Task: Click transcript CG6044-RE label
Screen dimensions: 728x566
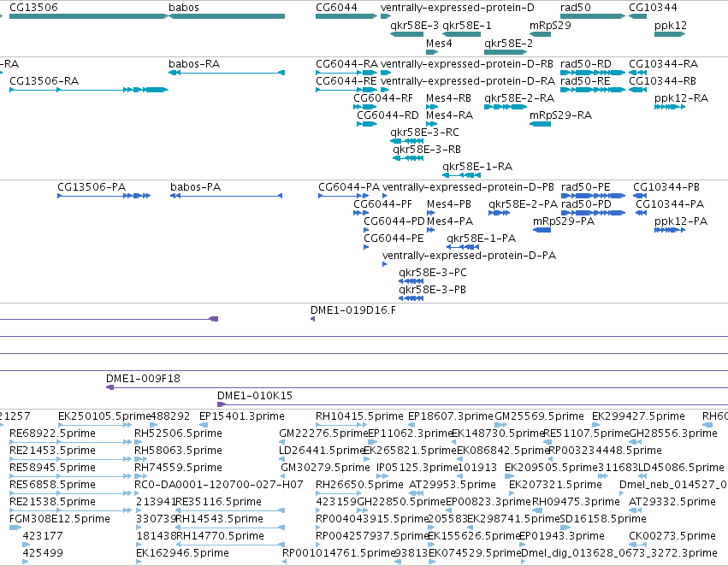Action: [x=346, y=80]
